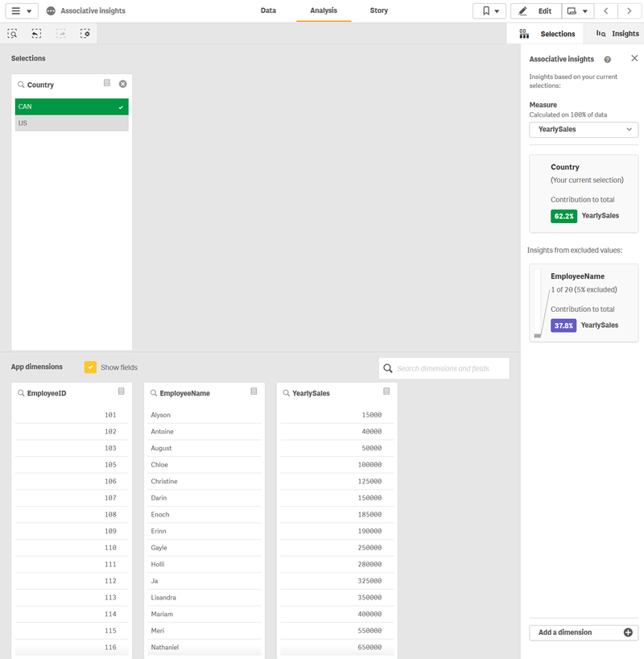Open the sheets view dropdown
This screenshot has width=644, height=659.
pyautogui.click(x=578, y=11)
